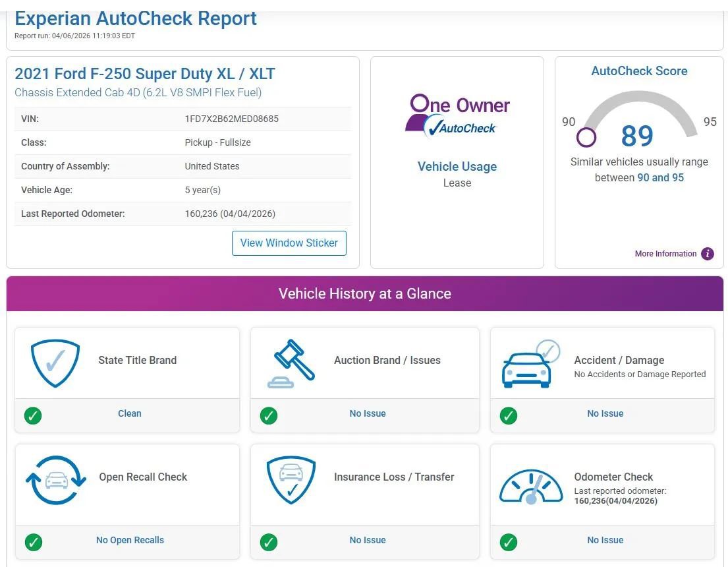Click green checkmark under Accident / Damage
This screenshot has height=567, width=728.
[x=508, y=416]
